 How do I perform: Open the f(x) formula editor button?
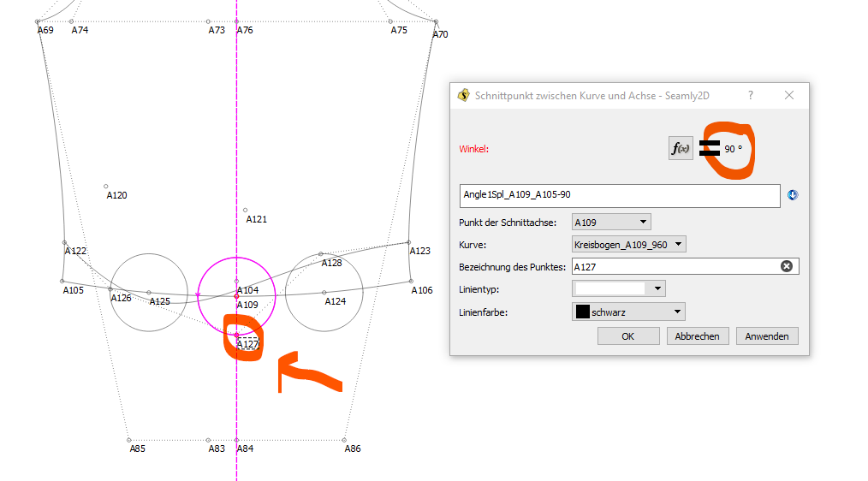tap(681, 148)
